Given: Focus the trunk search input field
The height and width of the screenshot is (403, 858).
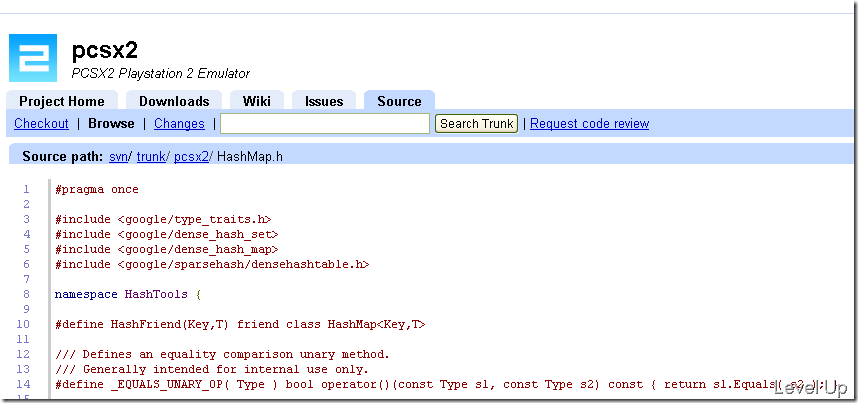Looking at the screenshot, I should pos(325,124).
